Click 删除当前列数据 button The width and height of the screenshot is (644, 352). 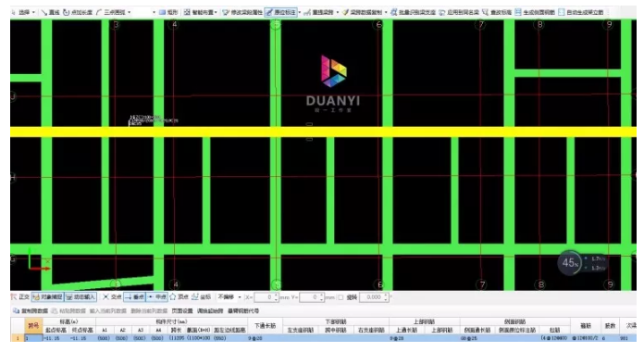pos(149,311)
